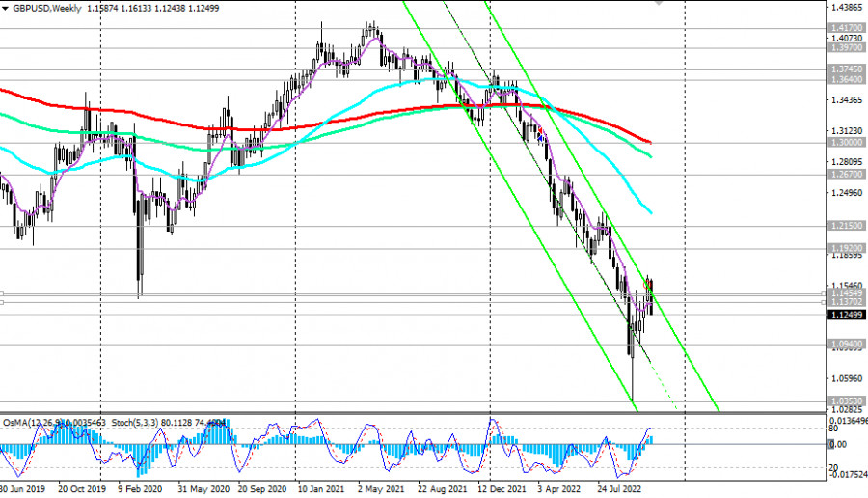This screenshot has width=868, height=498.
Task: Click the 1.14549 line handle near price scale
Action: click(x=823, y=292)
